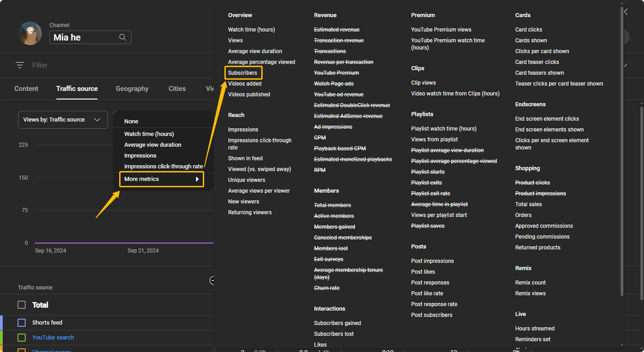Click the magnifier icon in the channel box

point(123,37)
